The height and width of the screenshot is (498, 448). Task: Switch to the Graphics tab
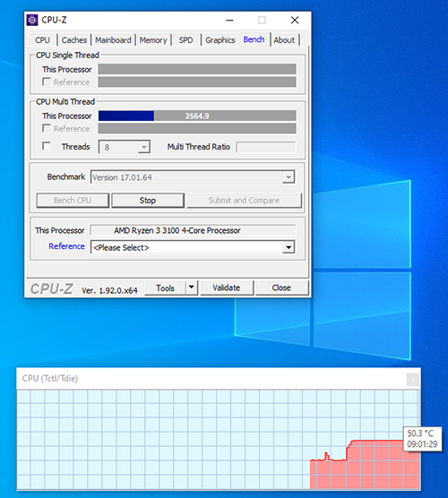(220, 40)
